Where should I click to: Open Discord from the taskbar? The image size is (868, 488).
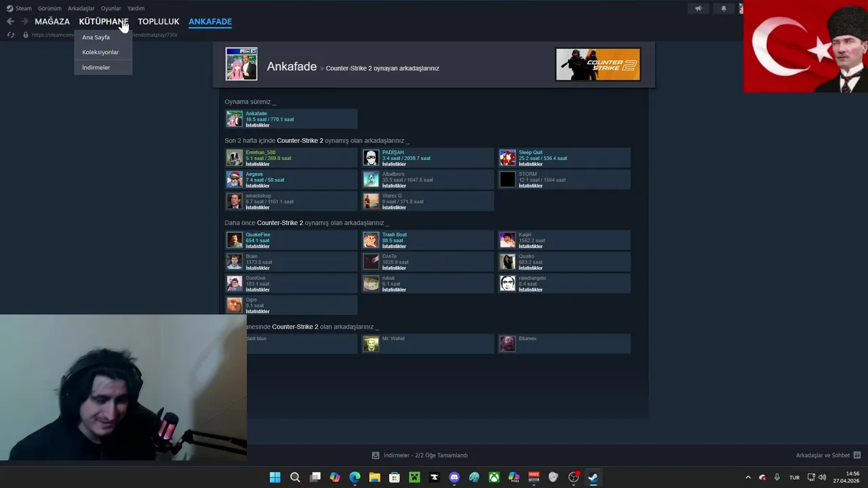[454, 477]
